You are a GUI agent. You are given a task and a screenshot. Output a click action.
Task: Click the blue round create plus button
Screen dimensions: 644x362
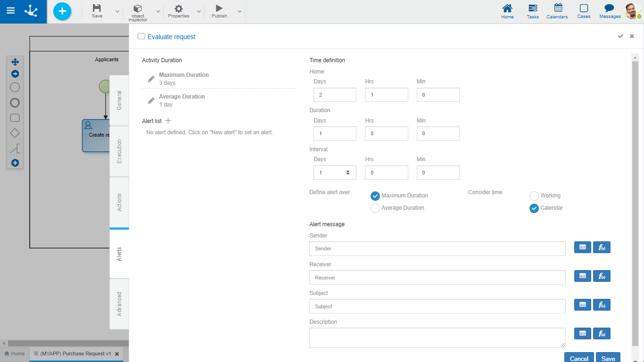(x=62, y=11)
